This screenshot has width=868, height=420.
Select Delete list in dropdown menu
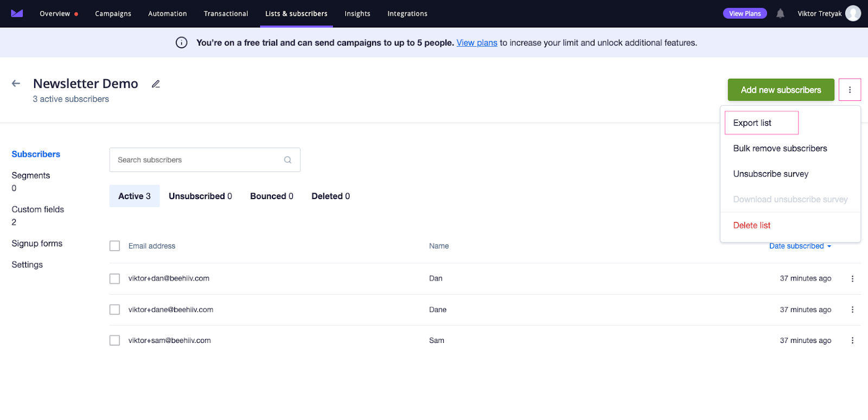point(751,226)
